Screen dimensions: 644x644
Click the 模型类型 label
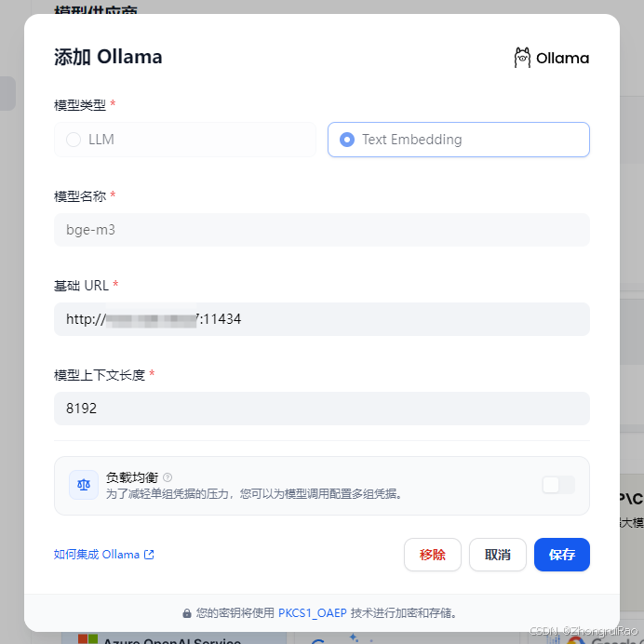(x=80, y=105)
